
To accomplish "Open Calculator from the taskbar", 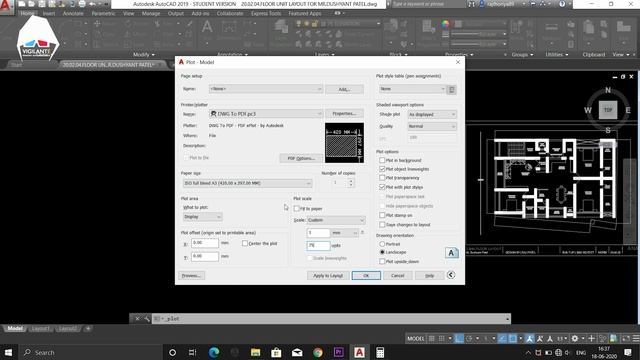I will click(x=380, y=352).
